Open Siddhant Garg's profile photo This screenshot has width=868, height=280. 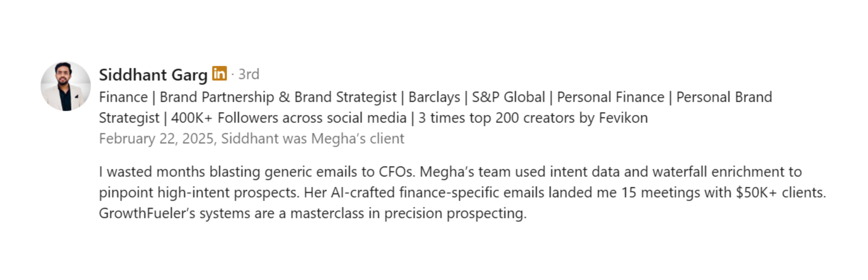66,86
